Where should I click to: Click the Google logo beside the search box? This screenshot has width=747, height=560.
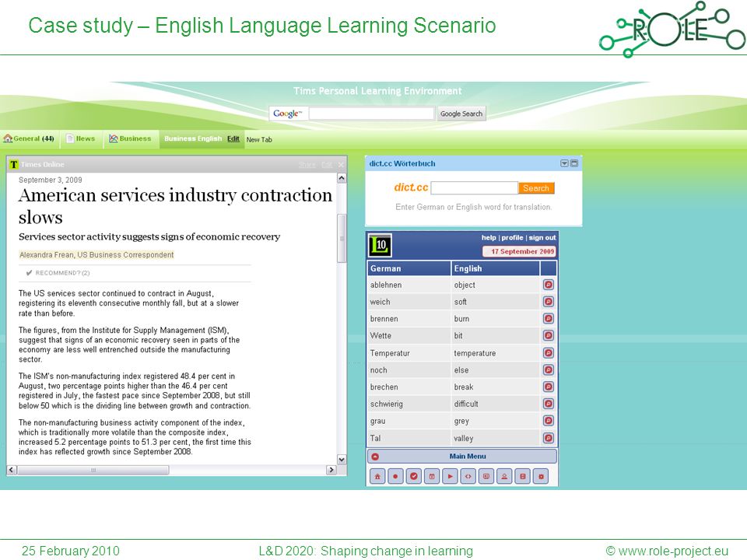coord(288,114)
